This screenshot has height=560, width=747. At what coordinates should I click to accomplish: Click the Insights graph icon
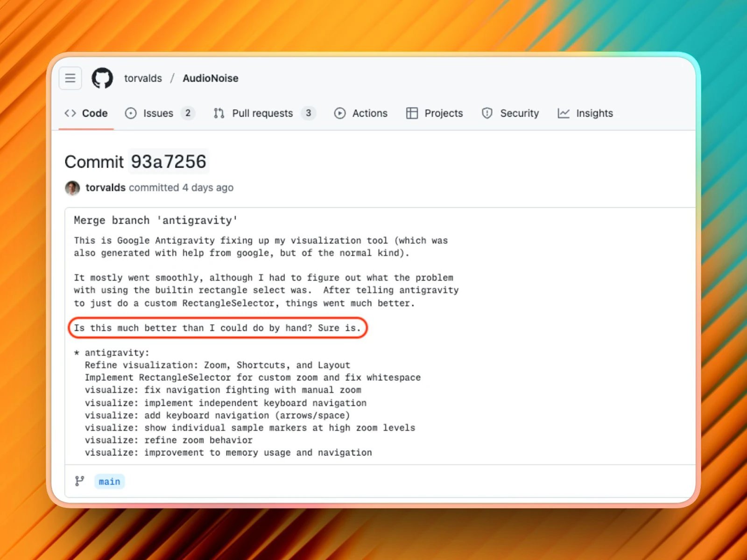564,113
